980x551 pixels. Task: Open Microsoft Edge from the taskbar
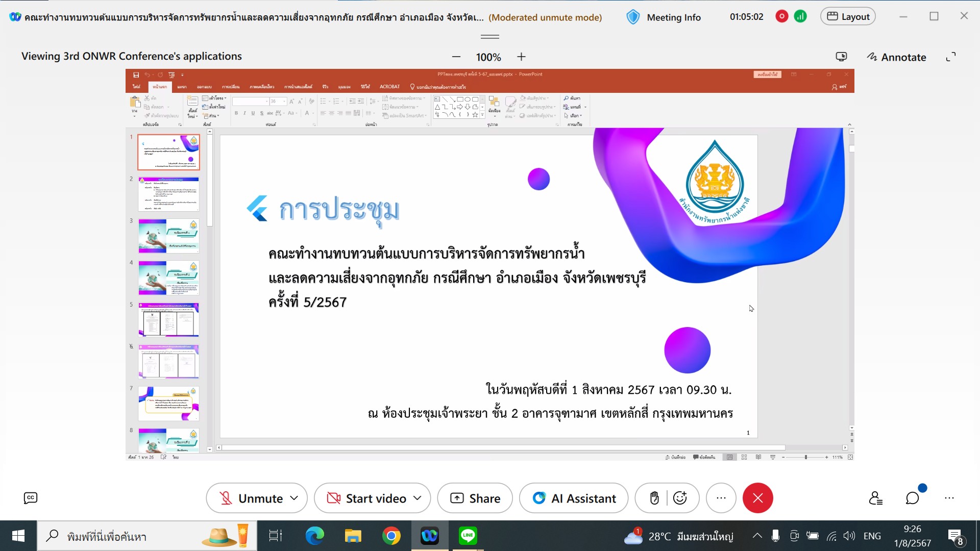point(315,536)
